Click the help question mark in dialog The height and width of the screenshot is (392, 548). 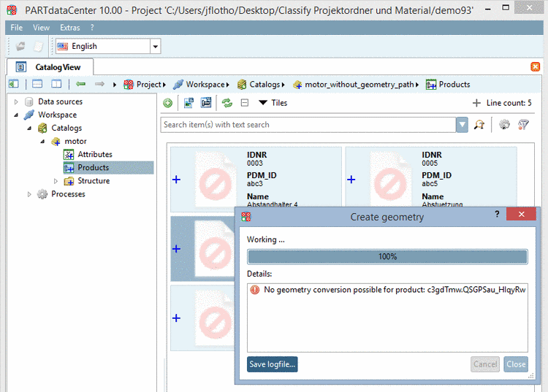pos(497,214)
